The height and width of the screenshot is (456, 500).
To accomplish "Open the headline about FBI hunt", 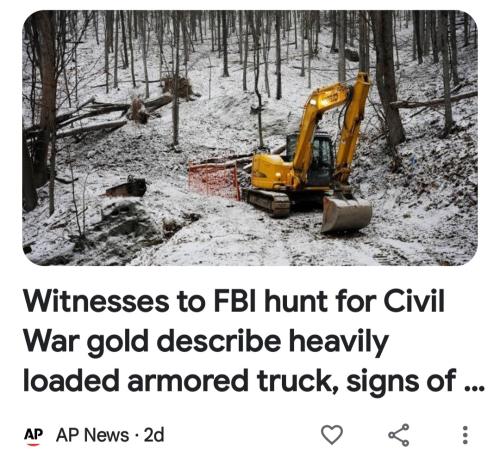I will (x=253, y=341).
